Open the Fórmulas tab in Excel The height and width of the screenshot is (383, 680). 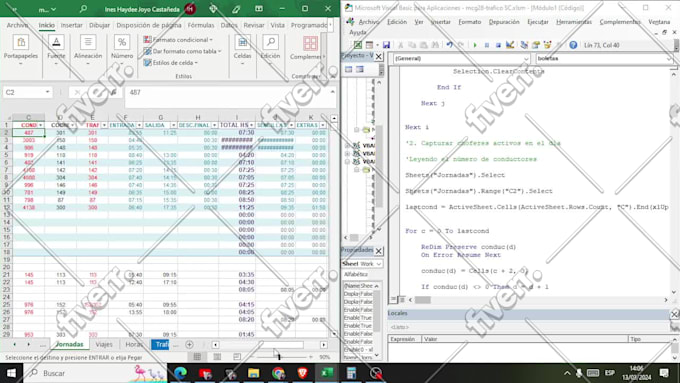click(x=201, y=26)
